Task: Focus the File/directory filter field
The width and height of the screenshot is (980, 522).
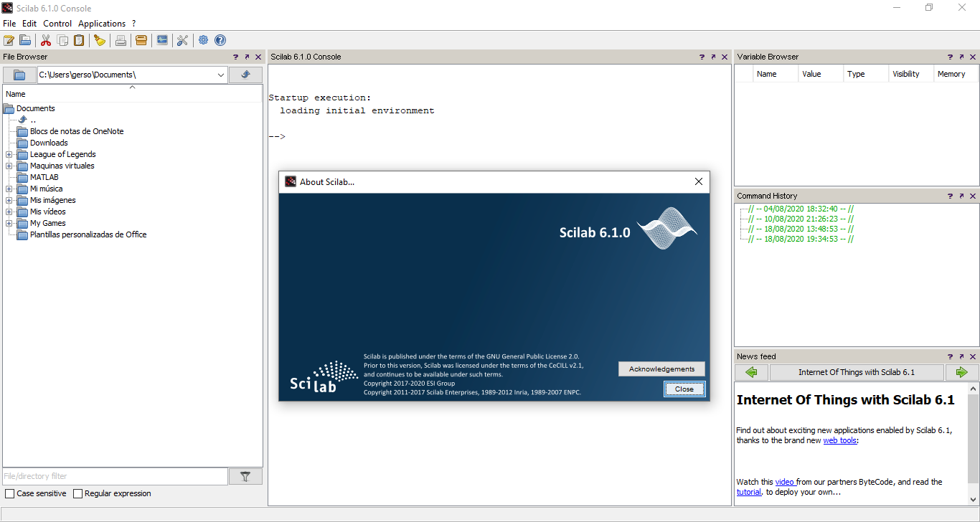Action: (x=115, y=476)
